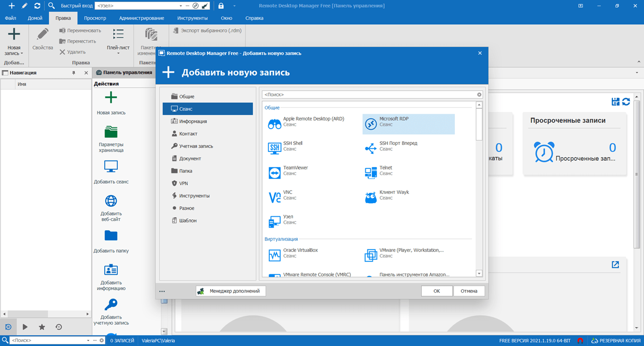Clear dialog search field with x icon

tap(479, 95)
